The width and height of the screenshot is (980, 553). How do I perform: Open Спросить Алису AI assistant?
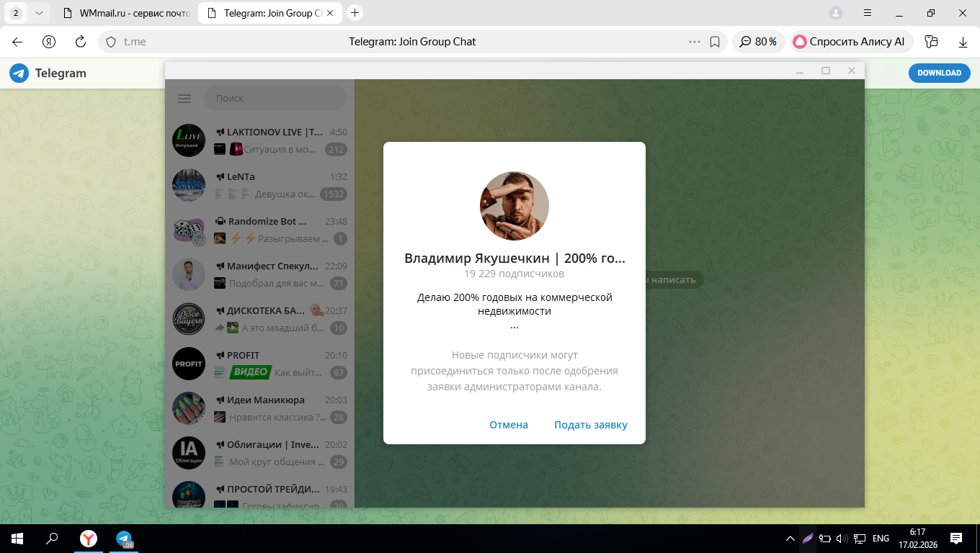pyautogui.click(x=851, y=42)
